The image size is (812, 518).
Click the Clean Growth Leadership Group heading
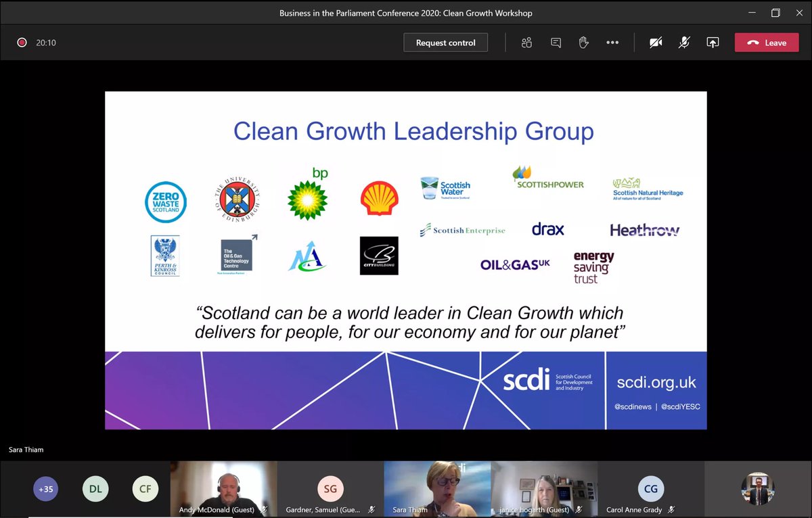tap(413, 131)
